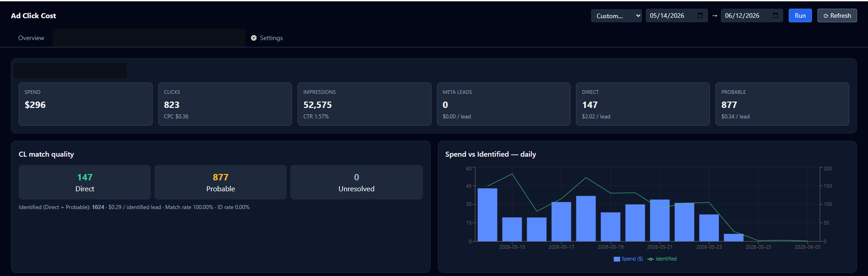The height and width of the screenshot is (276, 868).
Task: Click the 877 Probable match quality tile
Action: click(221, 182)
